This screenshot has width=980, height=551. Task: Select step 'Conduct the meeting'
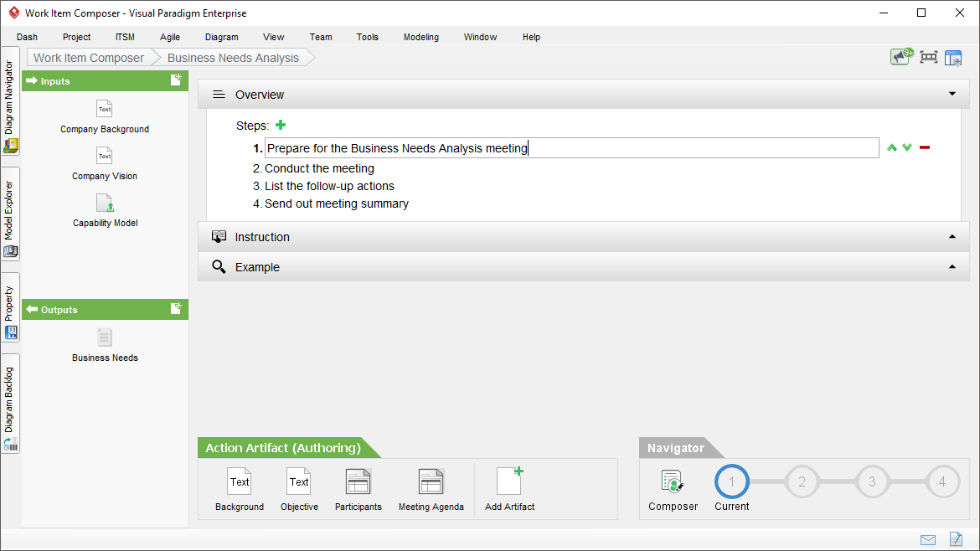pos(319,168)
